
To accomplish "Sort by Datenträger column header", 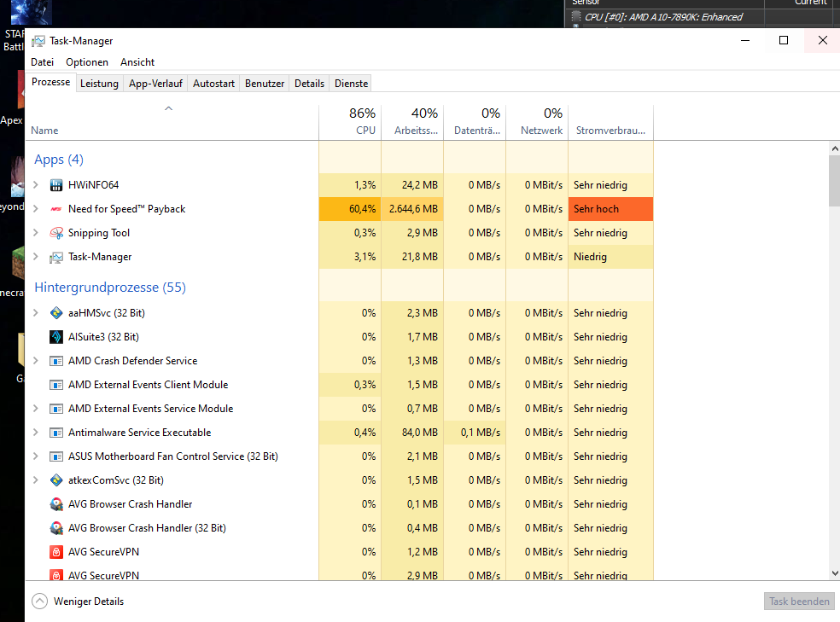I will click(475, 121).
